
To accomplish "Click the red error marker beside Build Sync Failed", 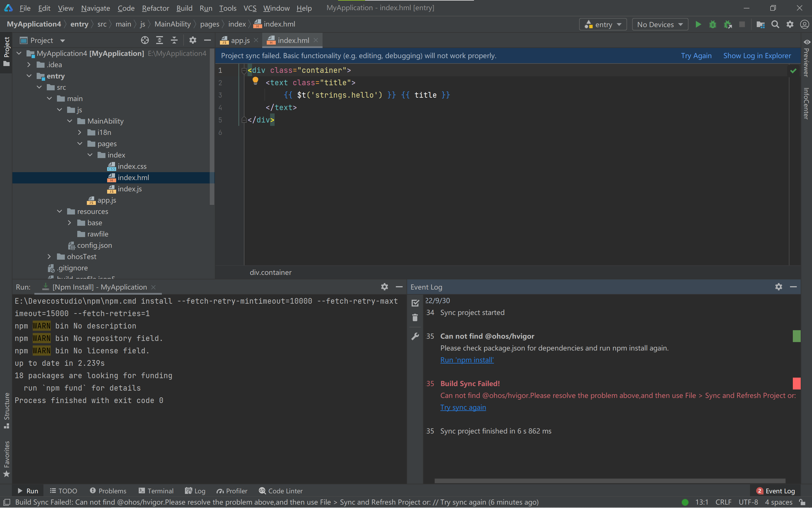I will point(796,383).
